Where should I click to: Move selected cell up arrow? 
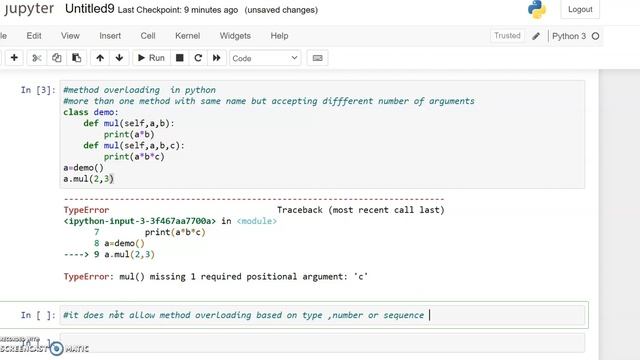[100, 58]
